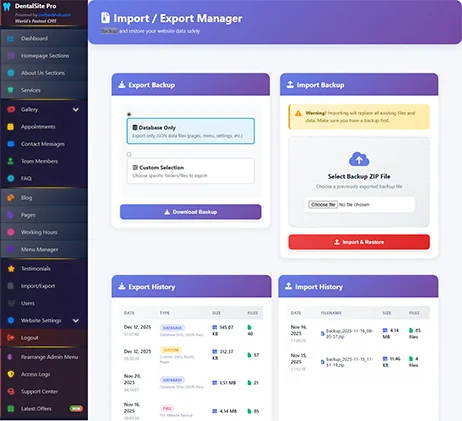Click the Dashboard chart icon in sidebar
The image size is (462, 421).
11,39
